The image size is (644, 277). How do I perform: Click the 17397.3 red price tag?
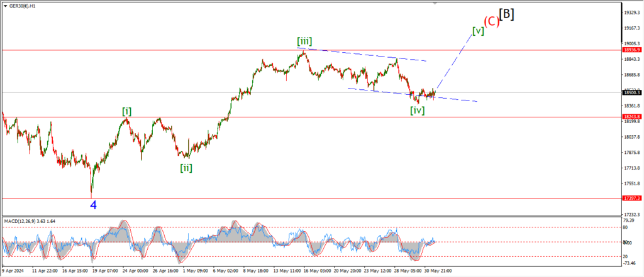point(631,198)
